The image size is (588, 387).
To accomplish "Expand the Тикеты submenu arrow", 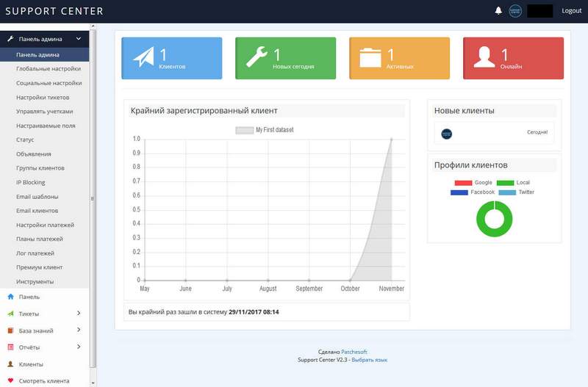I will click(79, 313).
